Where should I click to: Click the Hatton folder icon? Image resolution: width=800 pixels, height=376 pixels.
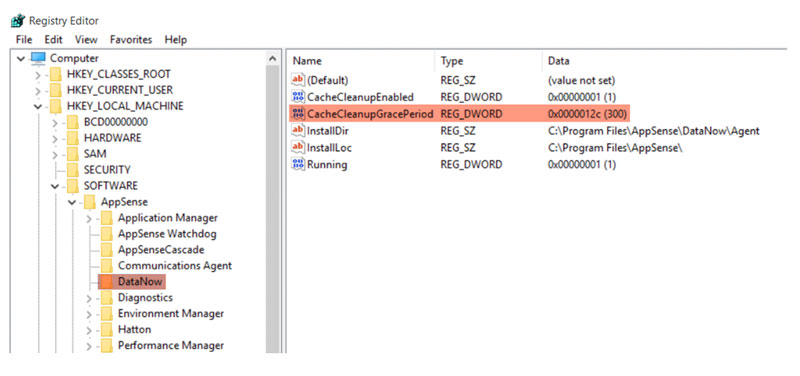coord(107,330)
